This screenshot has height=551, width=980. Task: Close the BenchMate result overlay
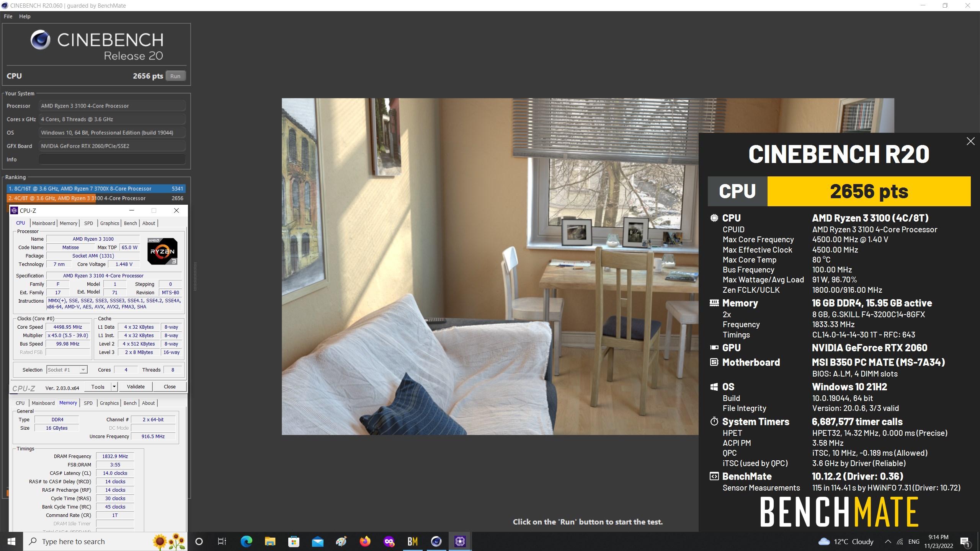coord(970,141)
